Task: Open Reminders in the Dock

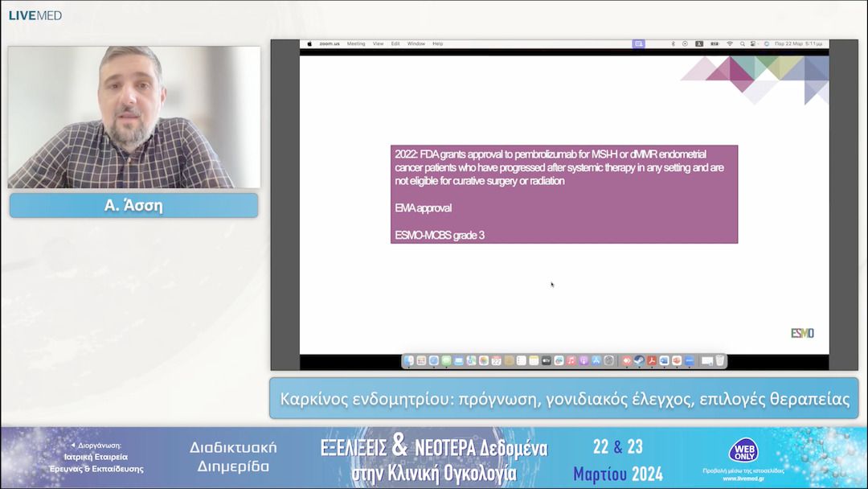Action: coord(522,360)
